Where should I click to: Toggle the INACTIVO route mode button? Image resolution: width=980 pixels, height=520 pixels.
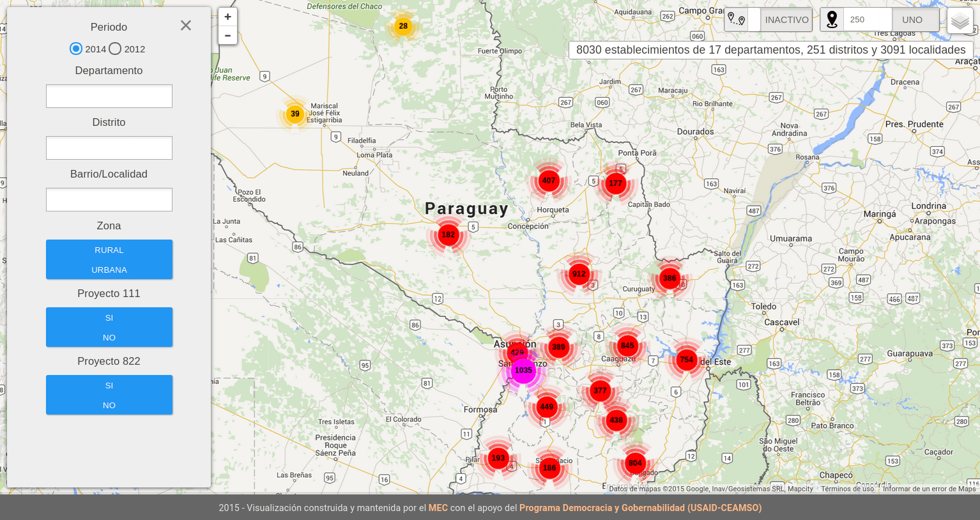(786, 20)
